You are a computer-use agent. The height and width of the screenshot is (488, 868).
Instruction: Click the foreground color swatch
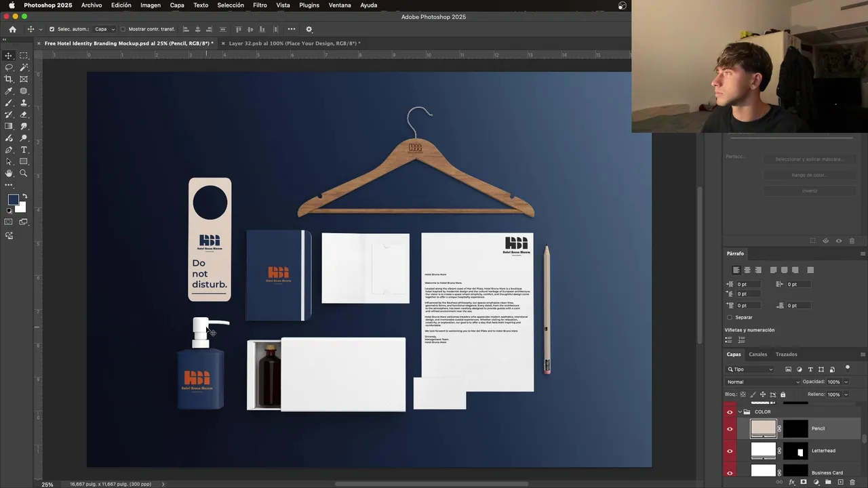(x=13, y=199)
